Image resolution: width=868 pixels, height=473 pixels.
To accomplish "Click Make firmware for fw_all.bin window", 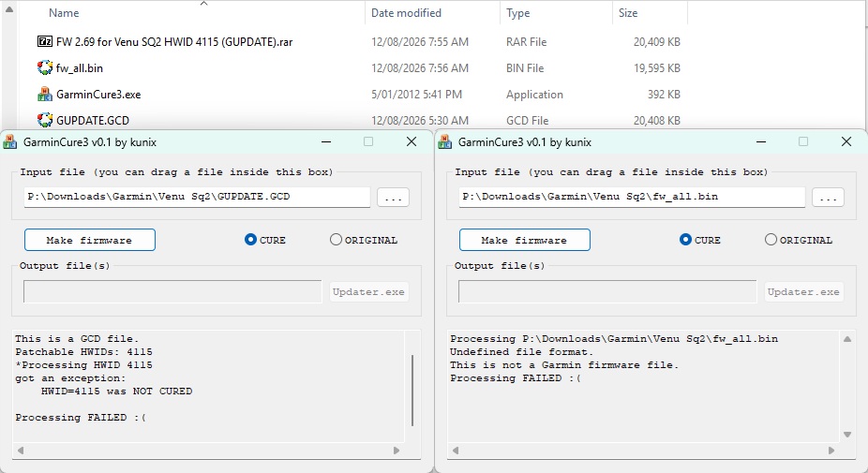I will pyautogui.click(x=525, y=240).
